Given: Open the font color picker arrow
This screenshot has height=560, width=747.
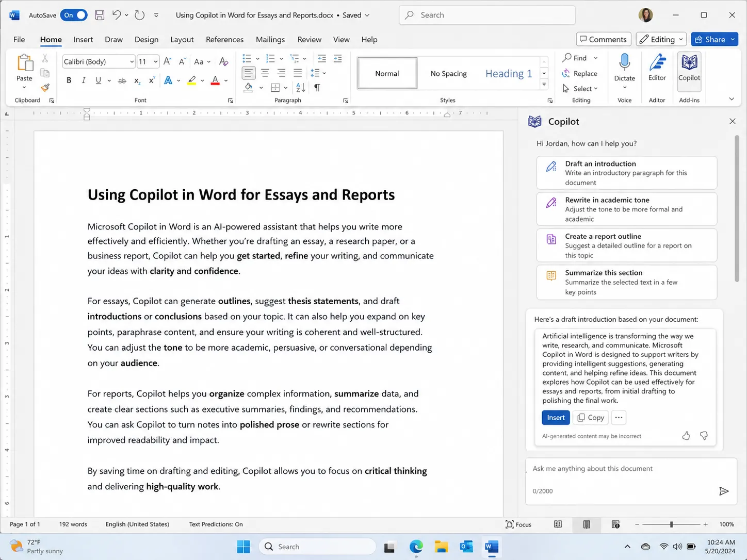Looking at the screenshot, I should click(226, 80).
